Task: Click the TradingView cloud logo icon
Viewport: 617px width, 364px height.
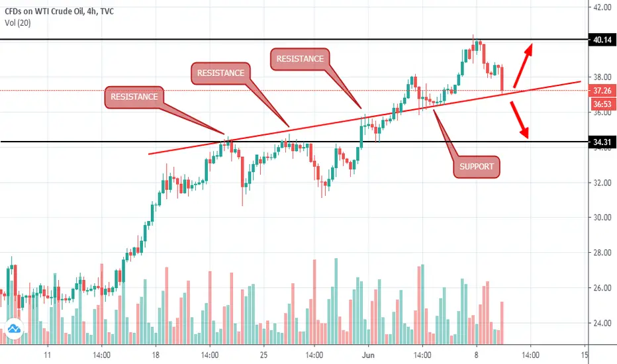Action: tap(15, 329)
